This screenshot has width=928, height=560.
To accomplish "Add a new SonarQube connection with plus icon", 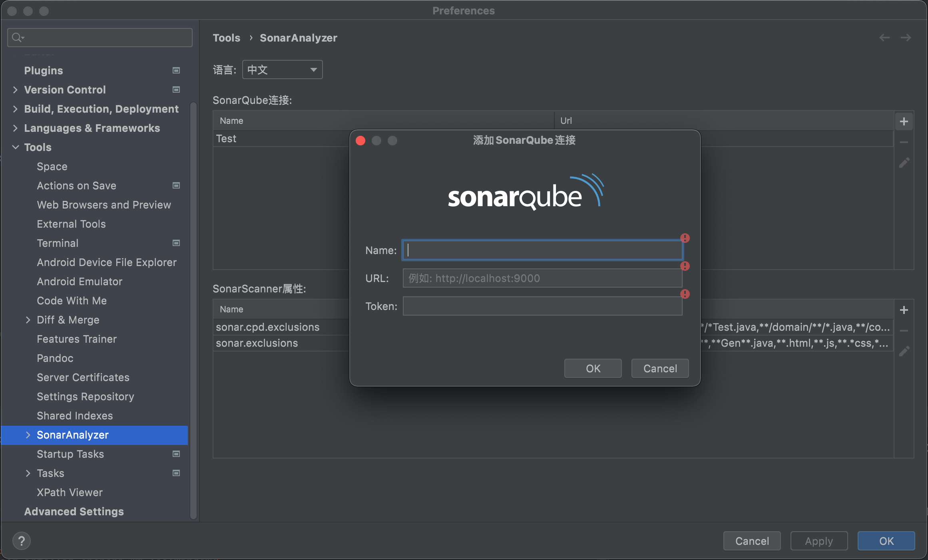I will pos(904,121).
